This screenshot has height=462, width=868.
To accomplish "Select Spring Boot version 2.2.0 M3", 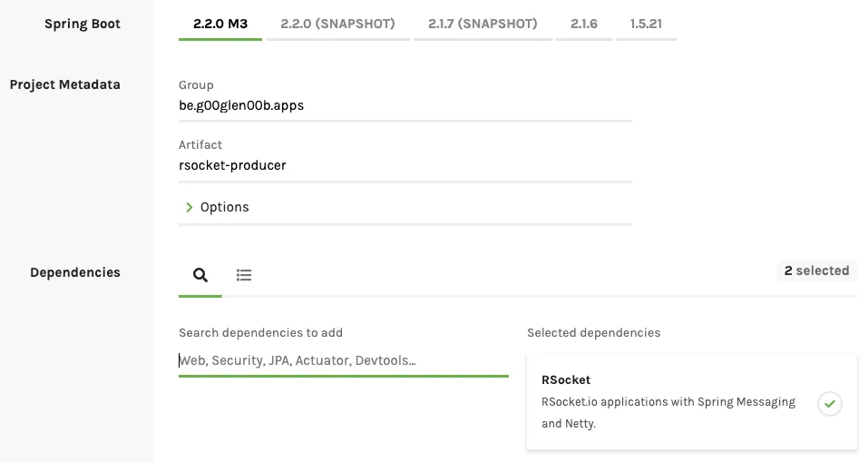I will point(220,24).
